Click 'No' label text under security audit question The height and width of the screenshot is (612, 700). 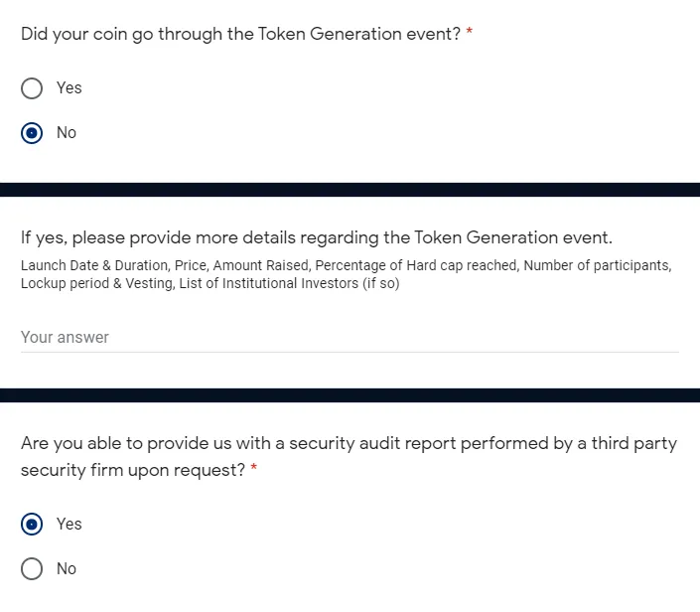tap(67, 569)
